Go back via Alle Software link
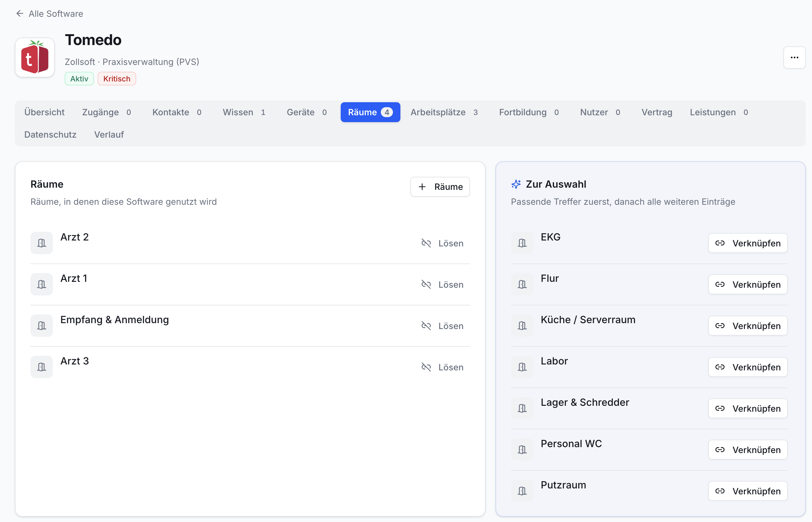The height and width of the screenshot is (522, 812). tap(49, 14)
